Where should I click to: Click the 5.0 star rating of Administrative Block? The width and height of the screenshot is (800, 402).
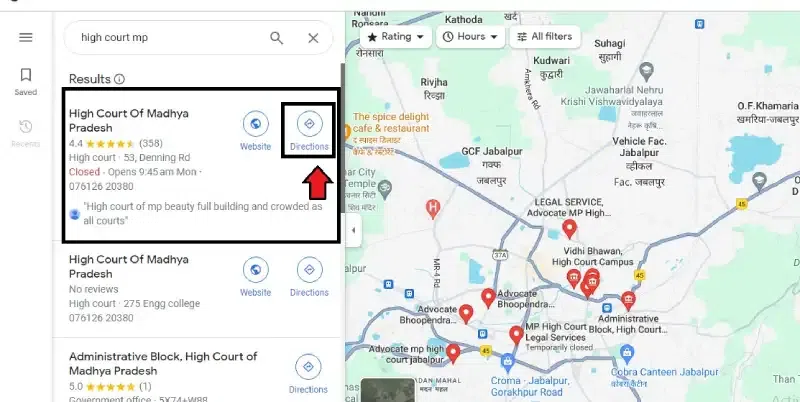click(x=110, y=386)
